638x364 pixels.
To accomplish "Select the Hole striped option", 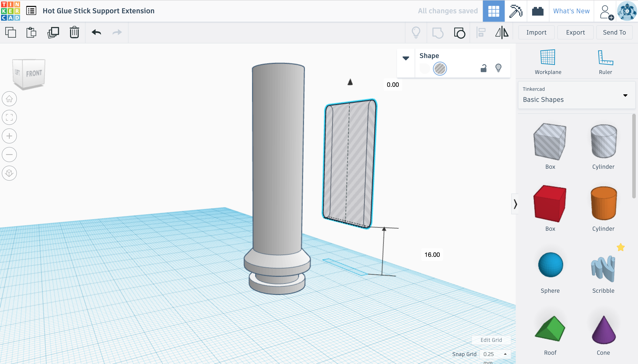I will (440, 68).
